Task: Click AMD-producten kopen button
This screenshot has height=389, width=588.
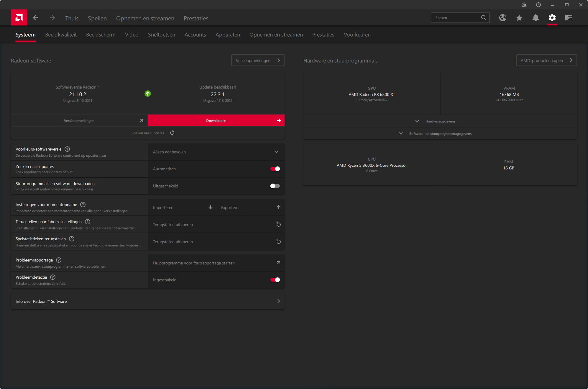Action: coord(546,61)
